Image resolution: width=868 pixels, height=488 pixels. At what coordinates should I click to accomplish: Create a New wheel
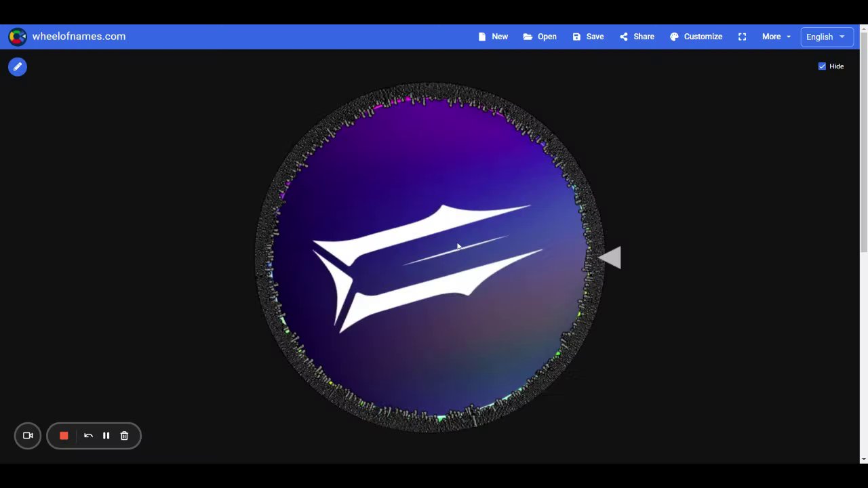point(493,37)
